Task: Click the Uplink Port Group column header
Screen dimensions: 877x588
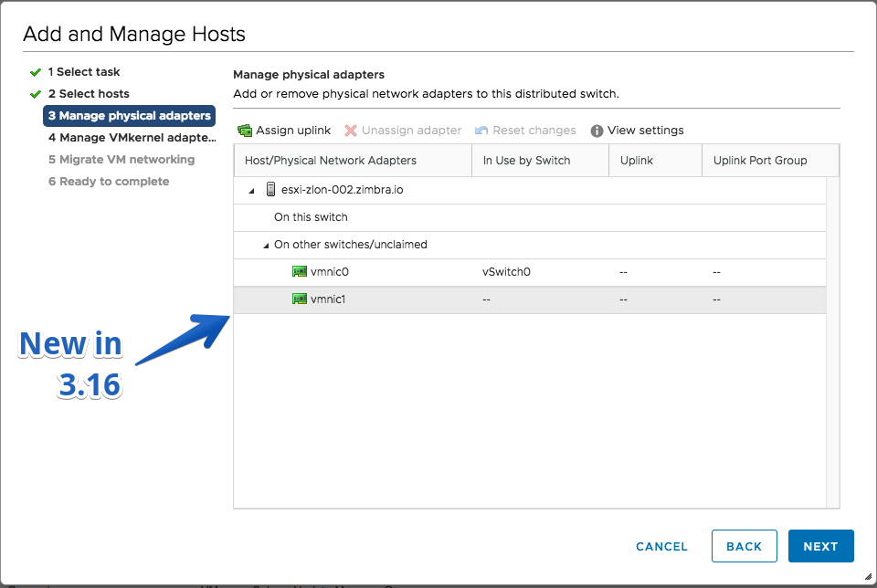Action: 770,161
